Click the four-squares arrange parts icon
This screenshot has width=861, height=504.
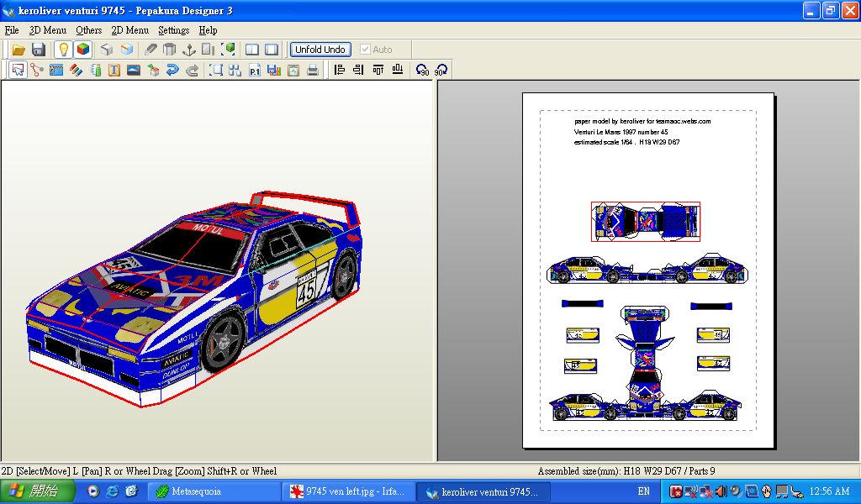(x=235, y=71)
